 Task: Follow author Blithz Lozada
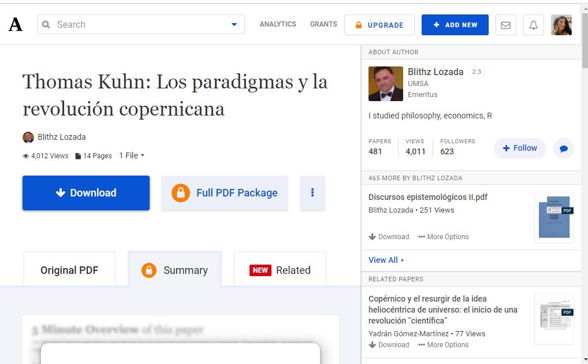[519, 148]
